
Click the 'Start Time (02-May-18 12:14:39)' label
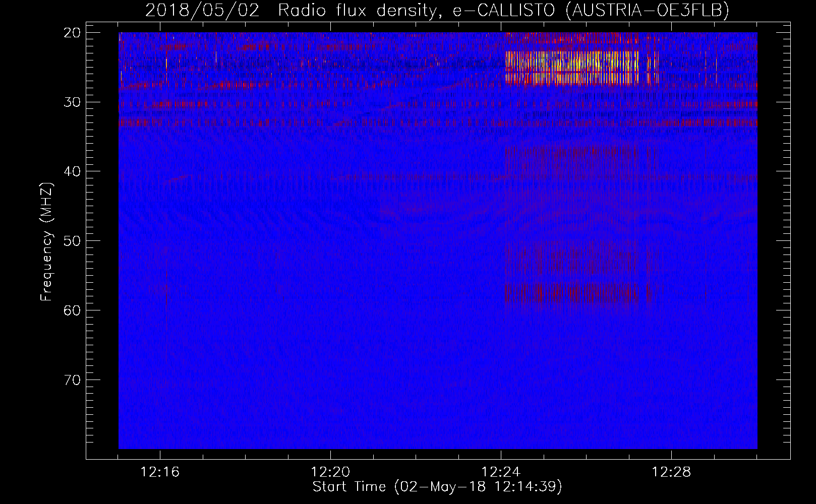pyautogui.click(x=437, y=487)
